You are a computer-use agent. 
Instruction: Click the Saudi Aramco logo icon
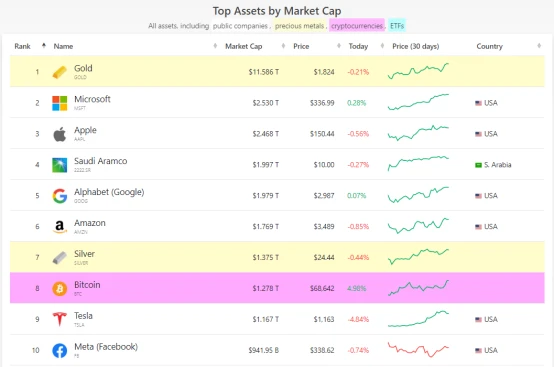point(59,165)
